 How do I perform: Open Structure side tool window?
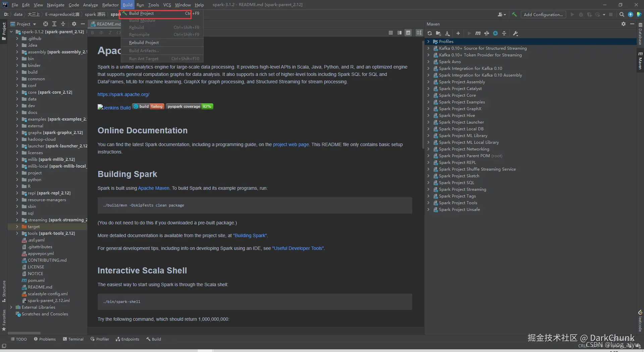tap(4, 291)
